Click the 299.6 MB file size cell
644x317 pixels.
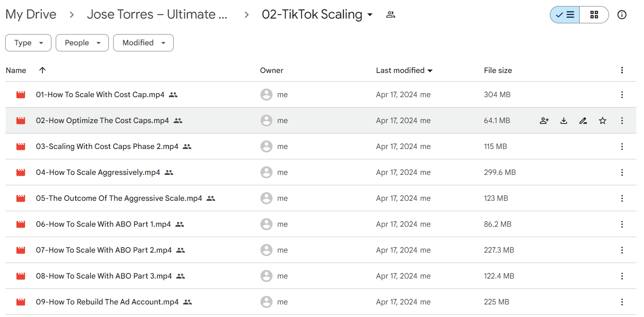pyautogui.click(x=500, y=172)
